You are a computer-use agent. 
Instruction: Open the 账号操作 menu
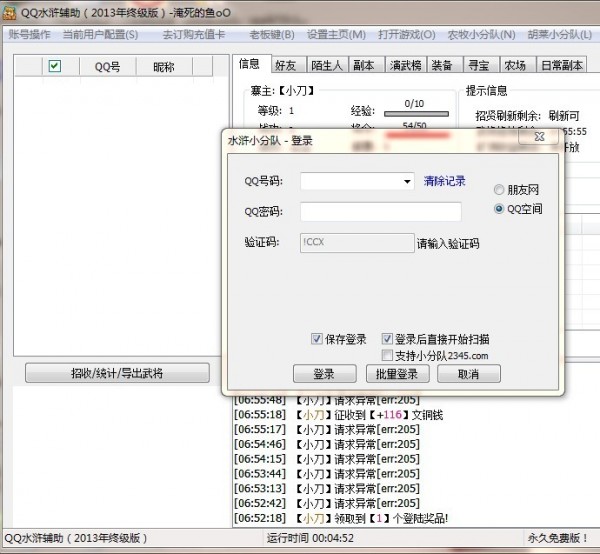[x=29, y=34]
